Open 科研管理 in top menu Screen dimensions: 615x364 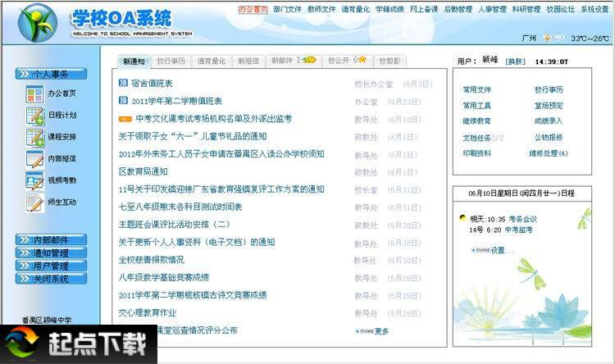pos(526,9)
